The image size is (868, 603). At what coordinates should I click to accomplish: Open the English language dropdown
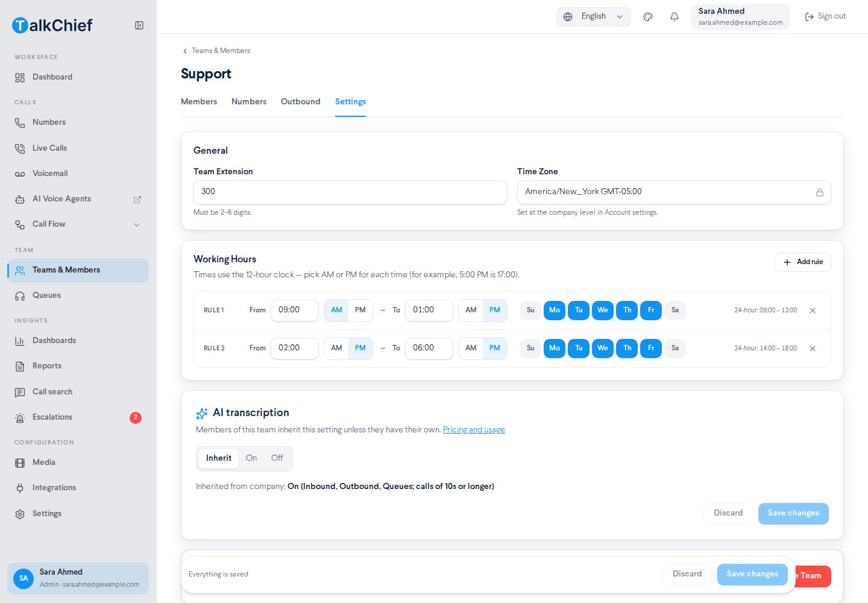click(593, 17)
